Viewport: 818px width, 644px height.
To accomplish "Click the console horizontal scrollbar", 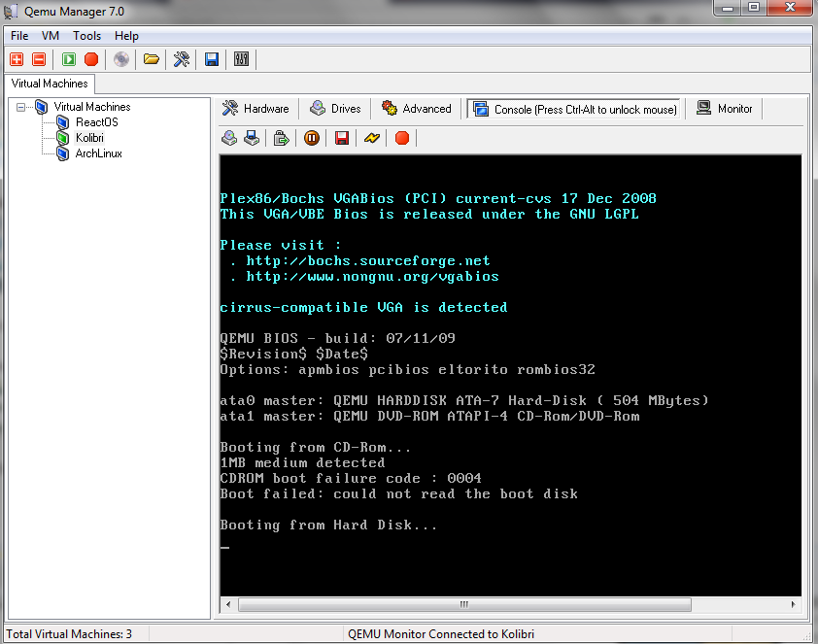I will pyautogui.click(x=463, y=604).
